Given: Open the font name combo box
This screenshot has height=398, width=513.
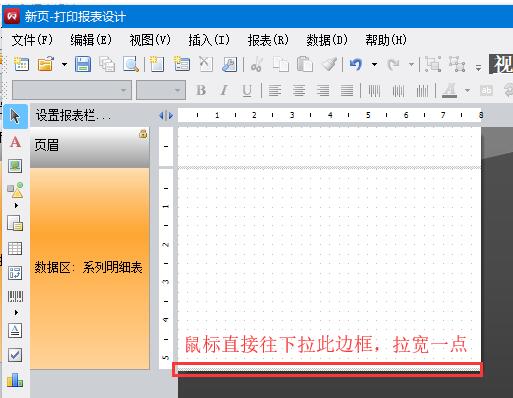Looking at the screenshot, I should 72,90.
